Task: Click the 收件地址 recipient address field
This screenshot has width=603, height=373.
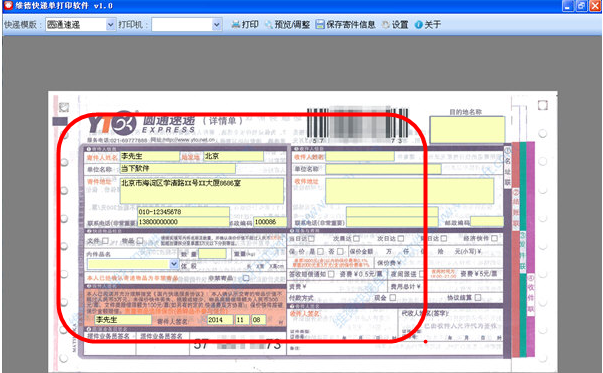Action: click(x=410, y=191)
